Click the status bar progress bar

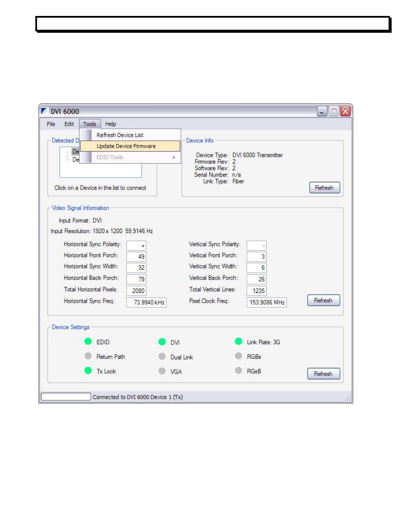tap(66, 397)
